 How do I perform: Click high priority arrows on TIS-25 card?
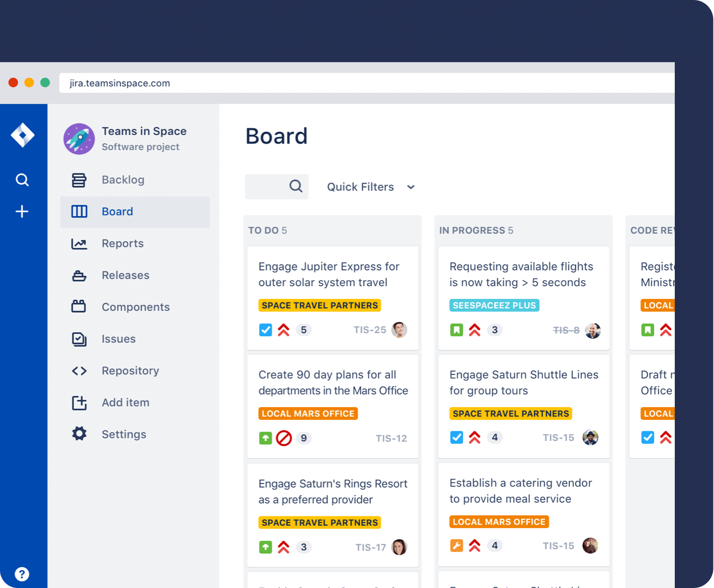pyautogui.click(x=283, y=330)
